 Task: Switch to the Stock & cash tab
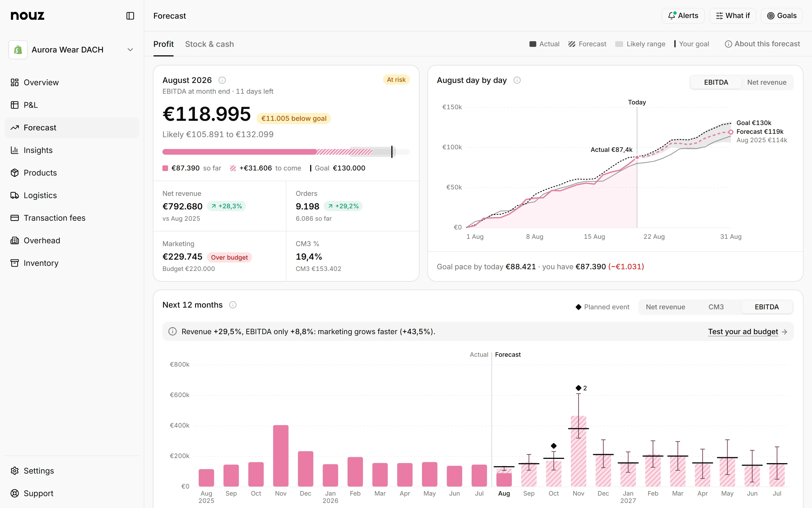[209, 44]
